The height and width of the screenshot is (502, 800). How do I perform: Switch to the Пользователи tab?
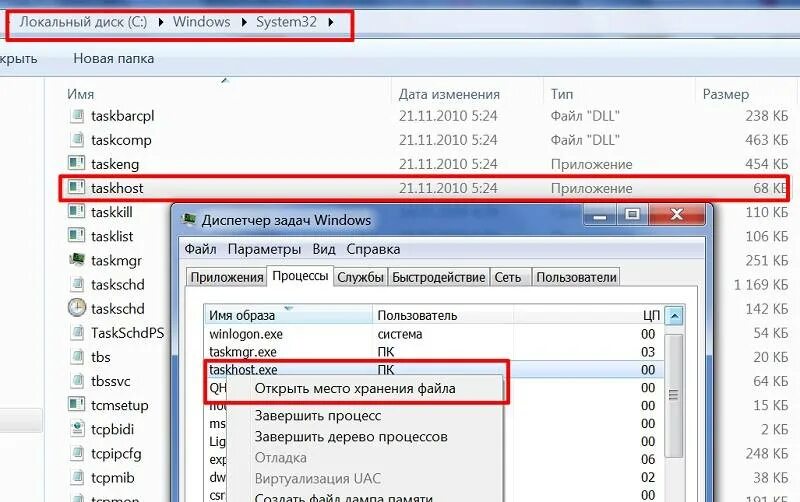[x=577, y=278]
